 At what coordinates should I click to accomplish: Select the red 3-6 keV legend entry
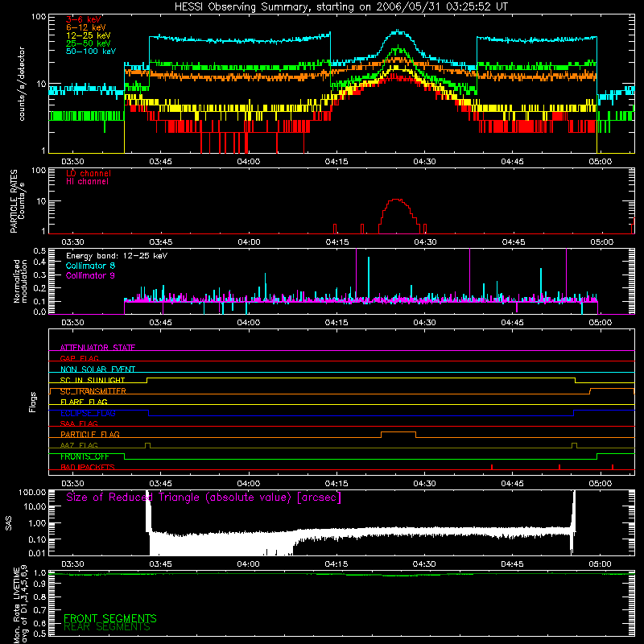(x=84, y=19)
